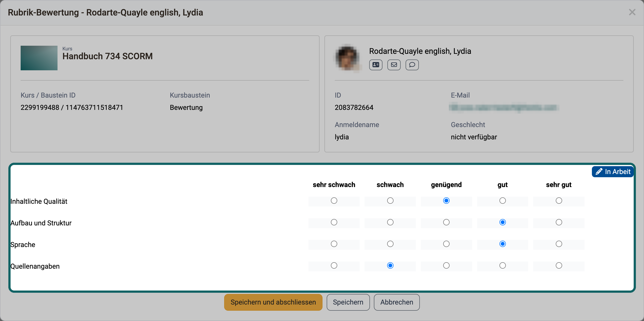Click the envelope email icon

(394, 65)
